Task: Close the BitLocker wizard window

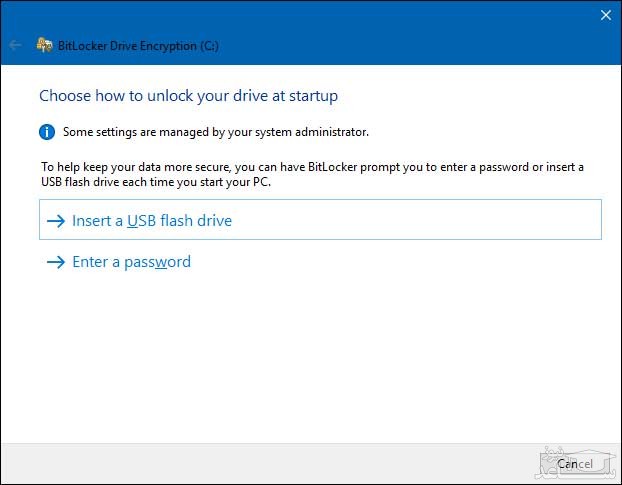Action: [x=606, y=15]
